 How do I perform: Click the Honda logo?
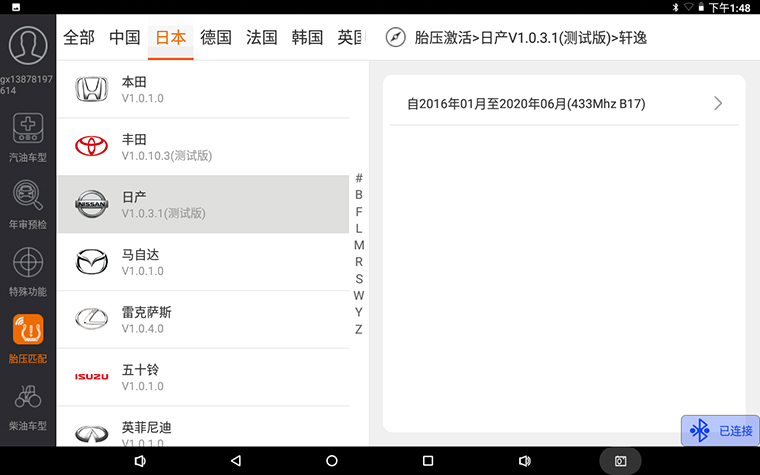(x=92, y=89)
